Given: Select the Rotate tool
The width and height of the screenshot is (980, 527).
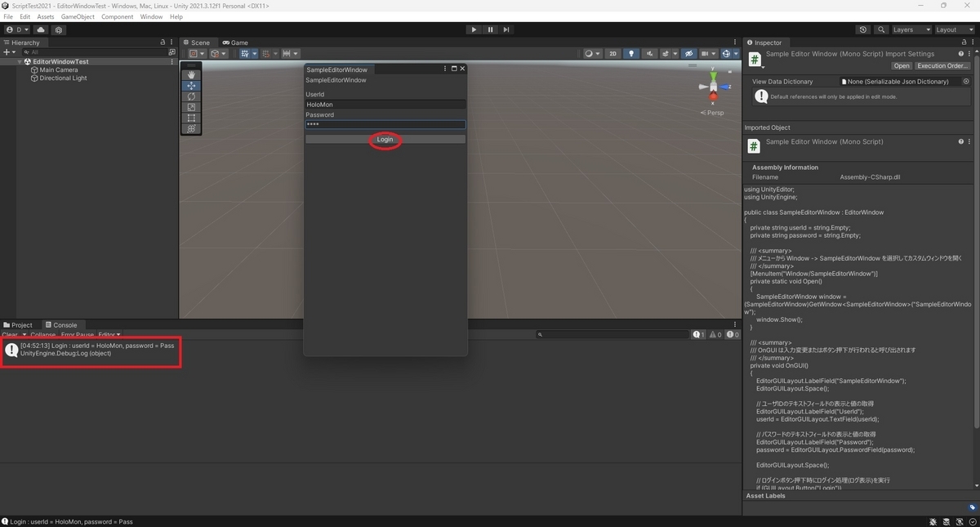Looking at the screenshot, I should pos(191,97).
